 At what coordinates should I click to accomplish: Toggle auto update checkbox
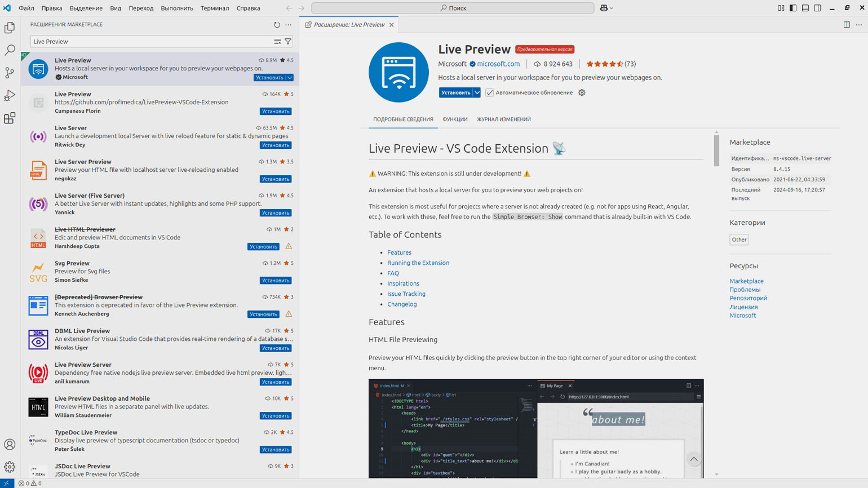[x=489, y=92]
